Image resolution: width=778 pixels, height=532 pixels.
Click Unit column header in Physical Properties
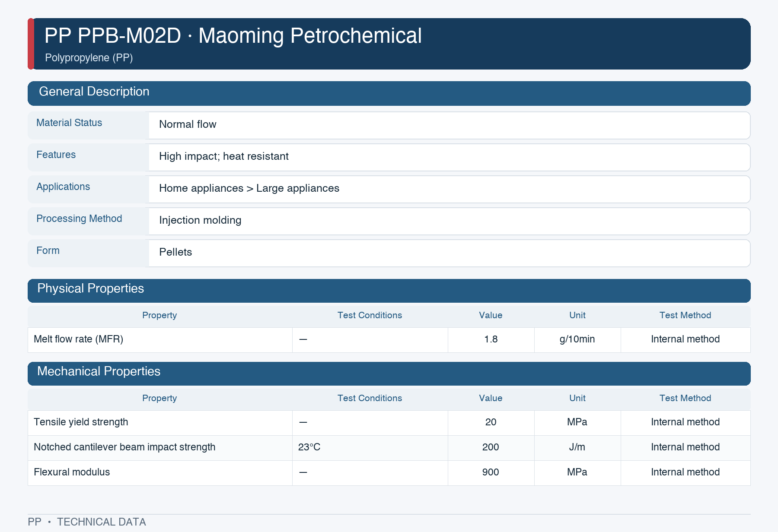click(577, 315)
